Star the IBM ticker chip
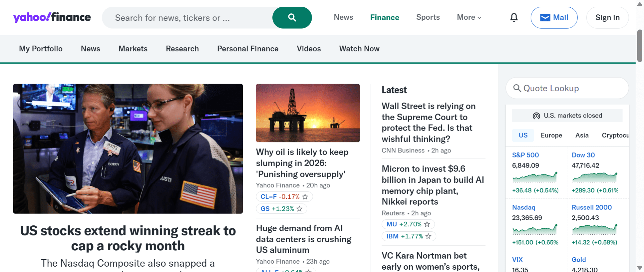Screen dimensions: 644x272 pyautogui.click(x=428, y=236)
